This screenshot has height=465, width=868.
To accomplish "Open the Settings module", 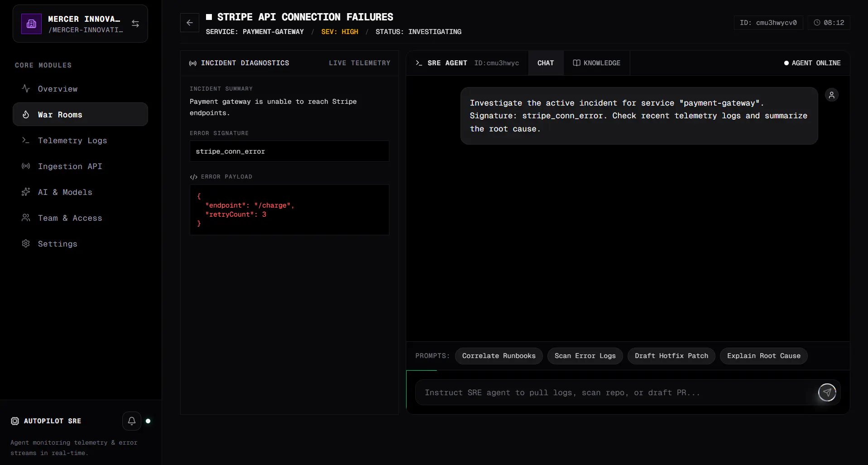I will pos(80,244).
